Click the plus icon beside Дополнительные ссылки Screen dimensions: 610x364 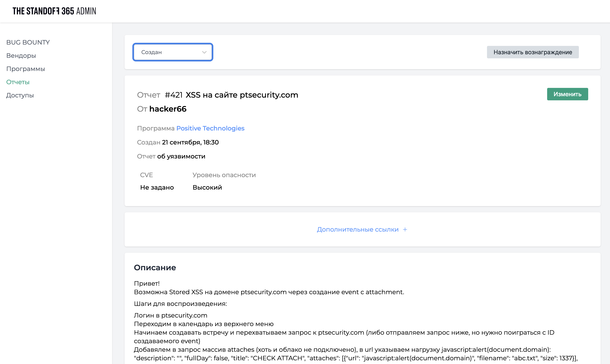405,229
